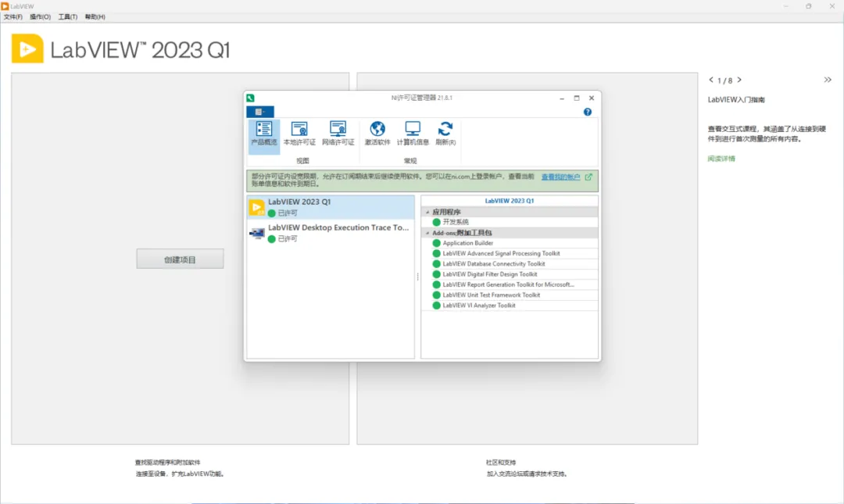The width and height of the screenshot is (844, 504).
Task: Click the LabVIEW 2023 Q1 header in details pane
Action: tap(510, 201)
